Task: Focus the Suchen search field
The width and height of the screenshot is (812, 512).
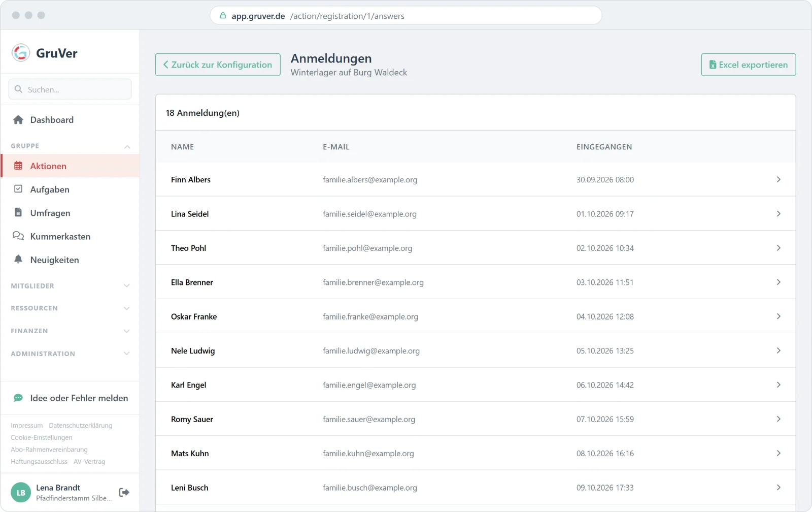Action: pyautogui.click(x=70, y=89)
